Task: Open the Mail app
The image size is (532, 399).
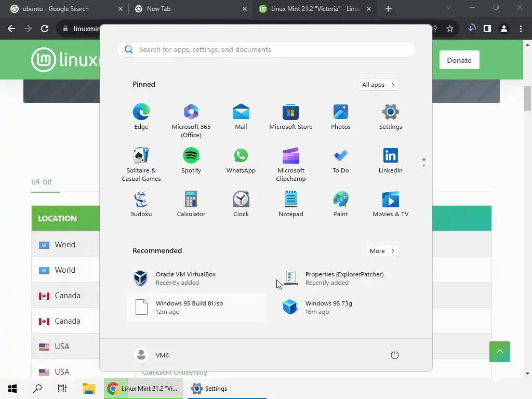Action: (241, 117)
